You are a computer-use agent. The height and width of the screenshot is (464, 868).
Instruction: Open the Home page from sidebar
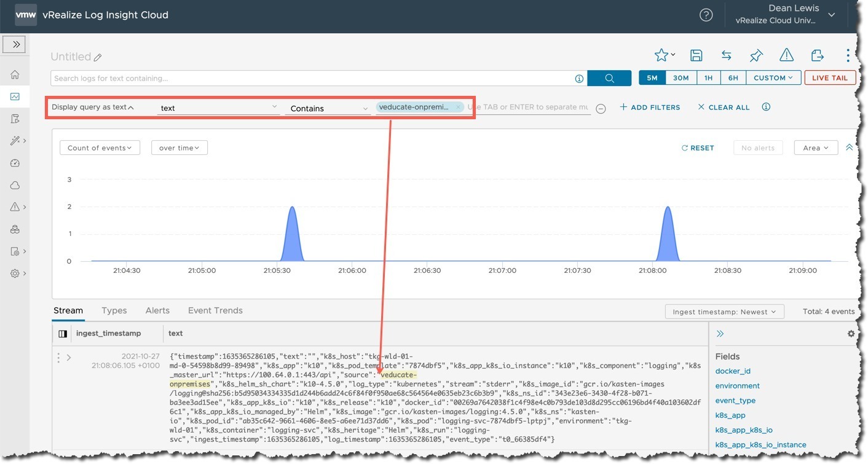point(15,74)
